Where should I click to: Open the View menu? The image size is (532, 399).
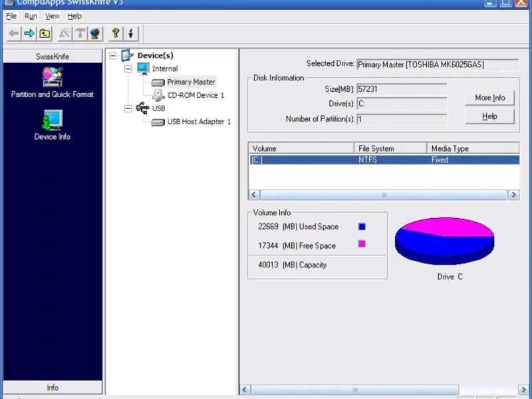click(x=53, y=16)
